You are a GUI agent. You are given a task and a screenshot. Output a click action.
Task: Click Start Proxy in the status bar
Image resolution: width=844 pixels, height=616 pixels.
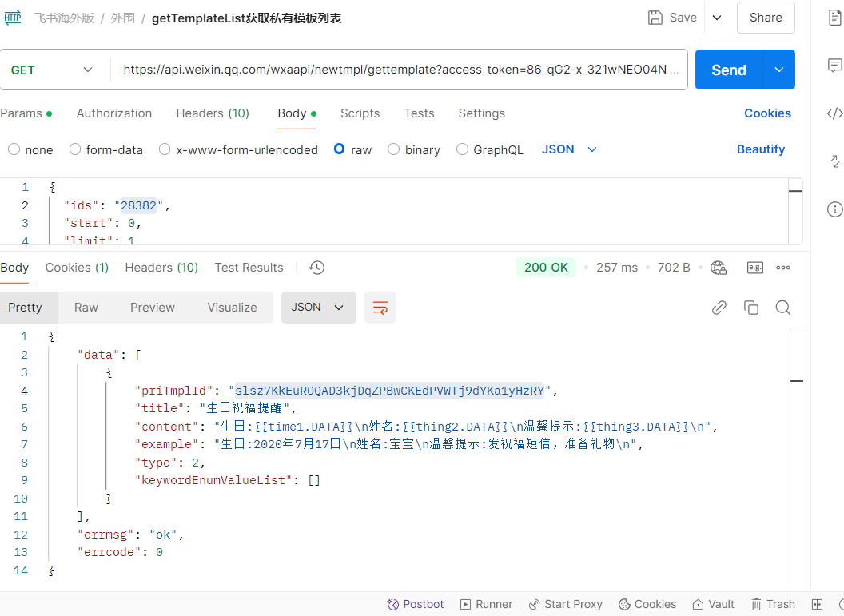tap(566, 604)
